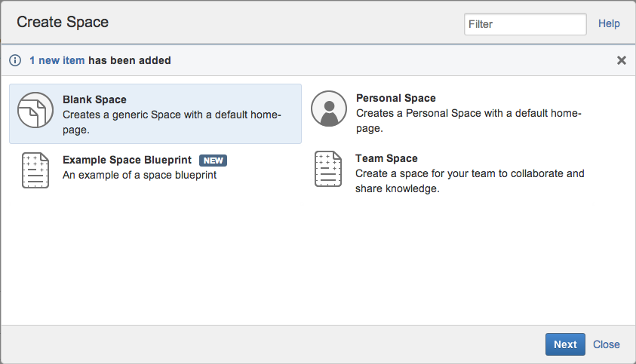
Task: Focus the Filter text field
Action: click(x=524, y=24)
